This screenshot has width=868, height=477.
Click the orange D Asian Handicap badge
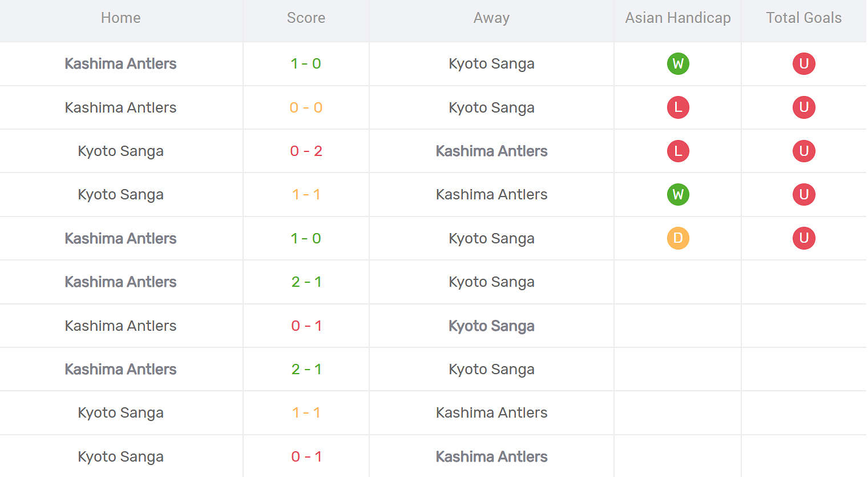click(x=678, y=238)
